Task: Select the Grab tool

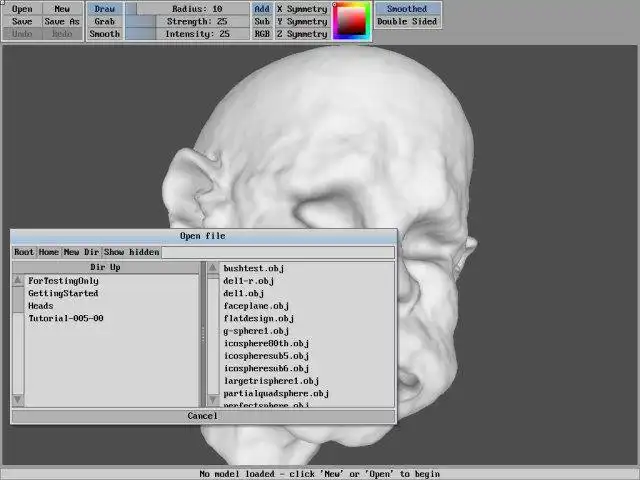Action: [104, 21]
